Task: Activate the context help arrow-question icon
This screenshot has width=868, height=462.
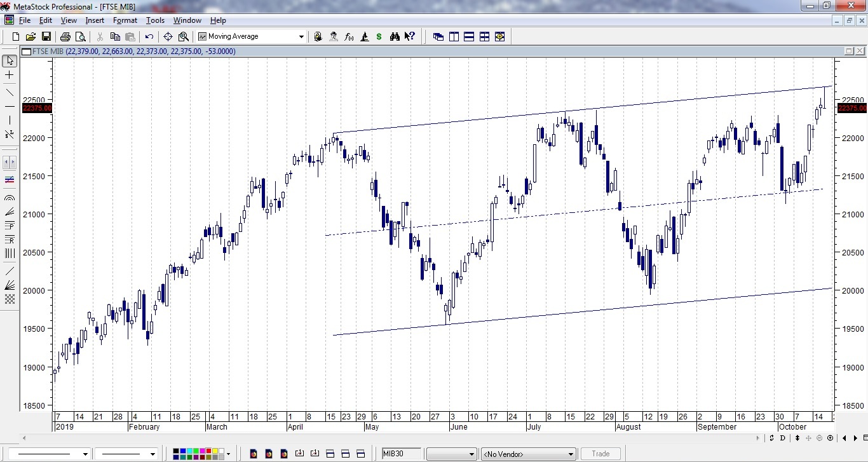Action: [410, 37]
